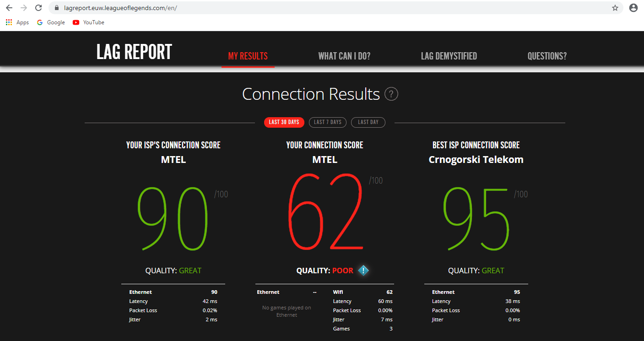Click the Games row label
644x341 pixels.
(341, 329)
